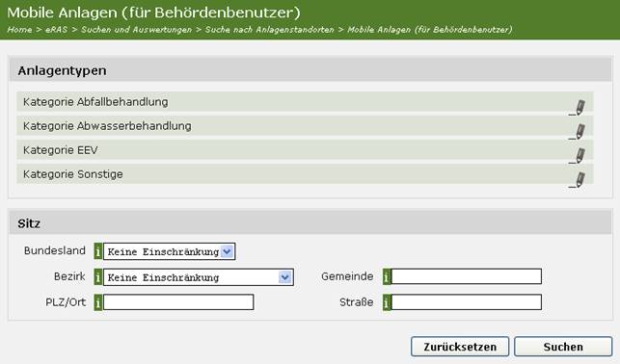The height and width of the screenshot is (364, 620).
Task: Select the Kategorie Abfallbehandlung row text
Action: [95, 102]
